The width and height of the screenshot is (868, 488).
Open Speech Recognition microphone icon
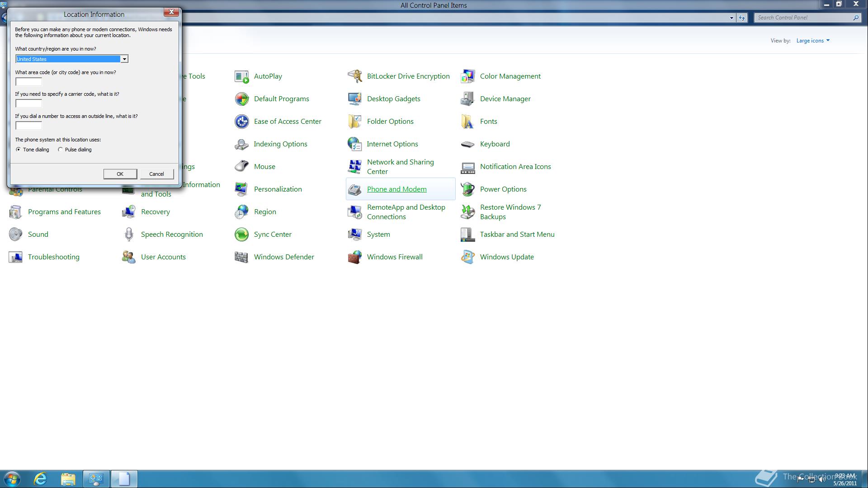[x=129, y=235]
